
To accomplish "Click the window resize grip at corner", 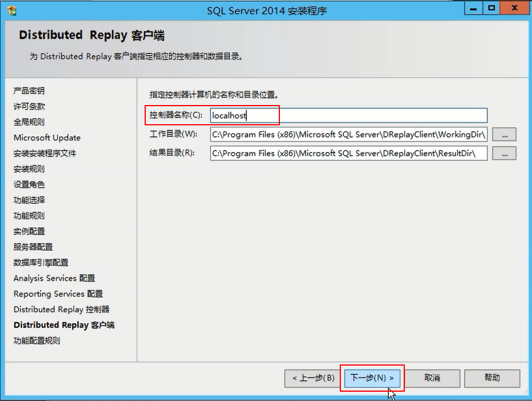I will 525,392.
